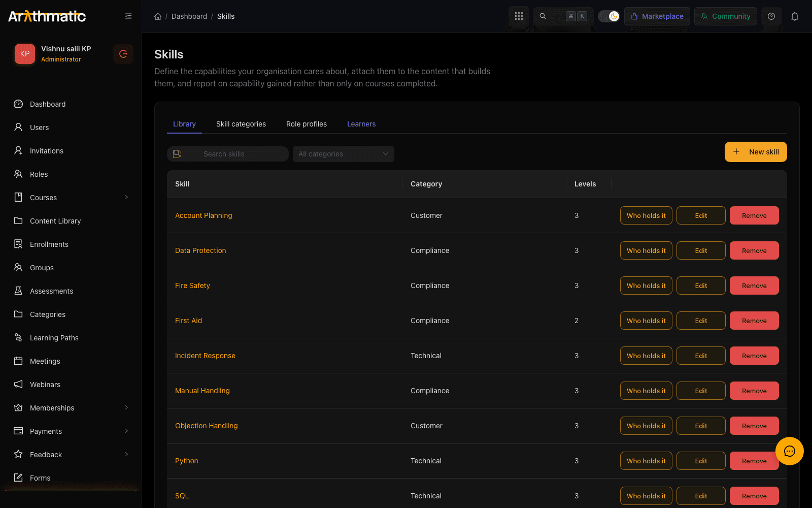812x508 pixels.
Task: Expand the Memberships submenu
Action: coord(126,408)
